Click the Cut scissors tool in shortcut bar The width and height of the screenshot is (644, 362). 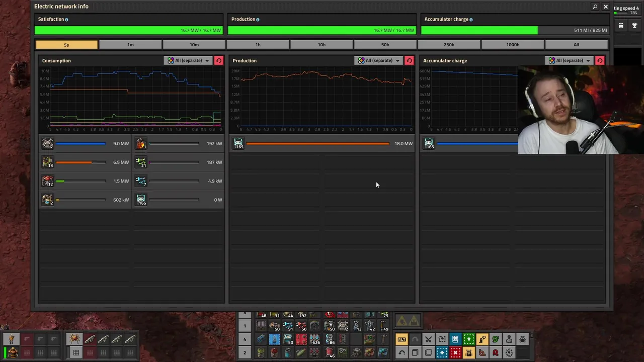tap(428, 339)
